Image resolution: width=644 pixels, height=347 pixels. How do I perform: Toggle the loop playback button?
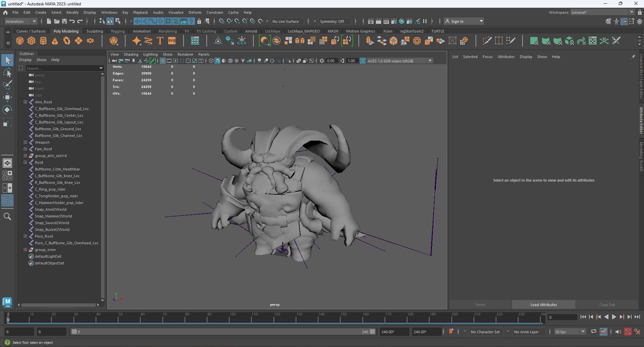593,332
